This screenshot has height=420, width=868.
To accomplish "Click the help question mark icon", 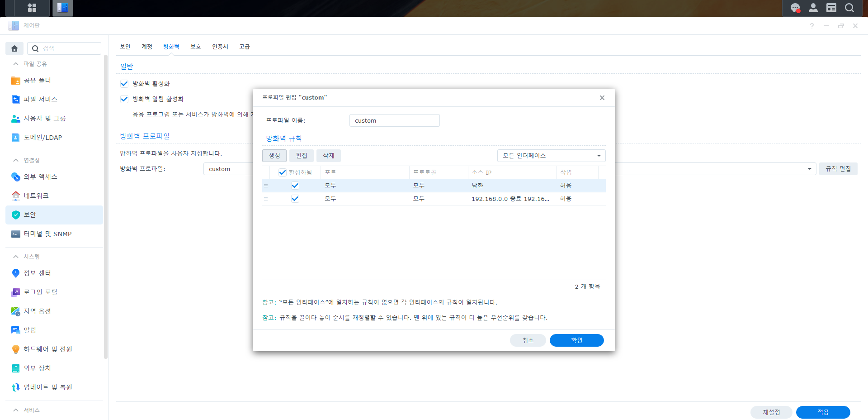I will pyautogui.click(x=812, y=26).
